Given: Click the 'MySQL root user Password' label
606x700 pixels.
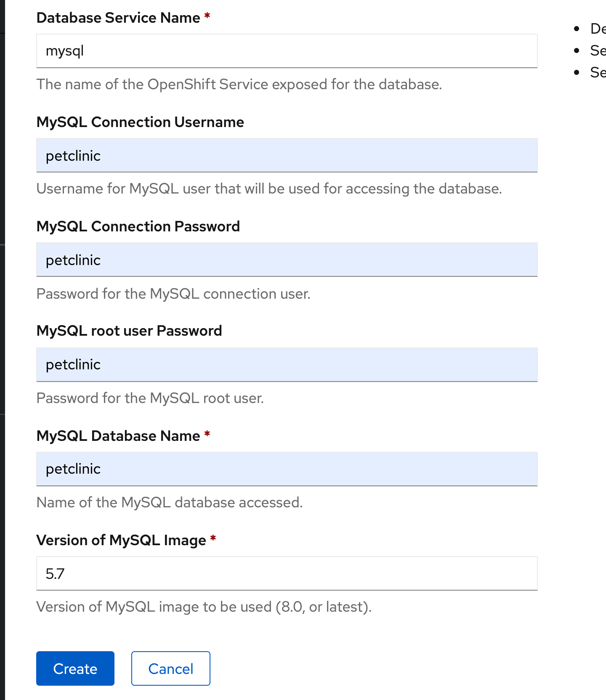Looking at the screenshot, I should coord(129,331).
